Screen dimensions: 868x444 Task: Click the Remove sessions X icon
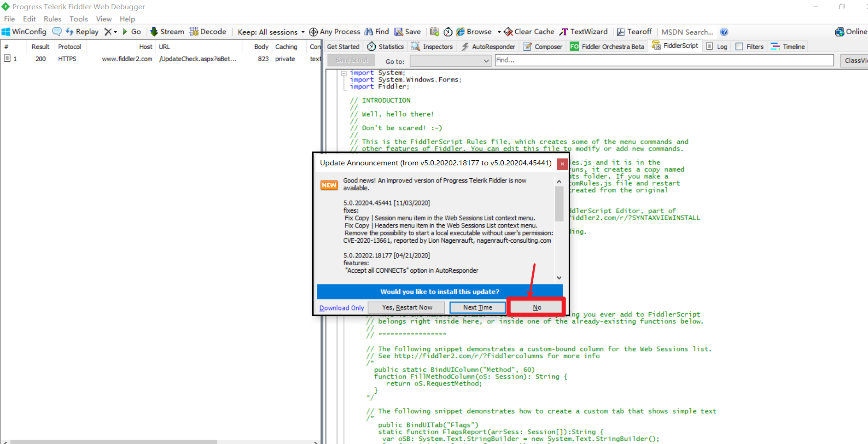click(x=108, y=32)
